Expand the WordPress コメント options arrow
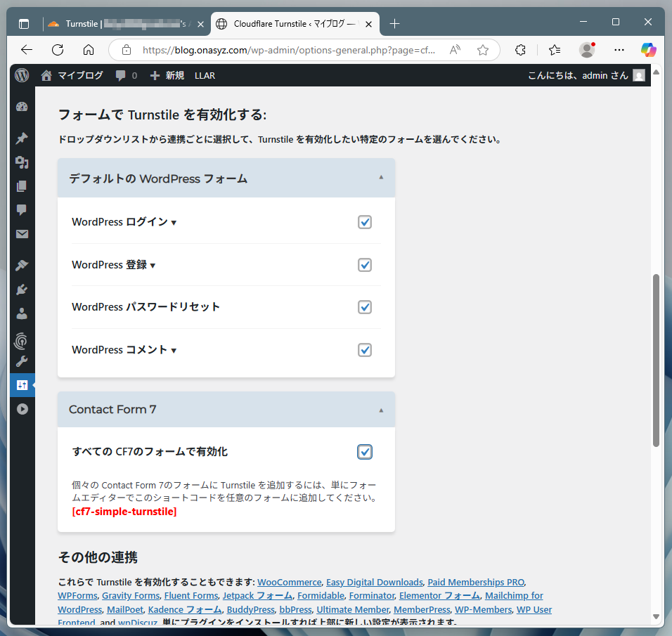Screen dimensions: 672x636 tap(174, 351)
